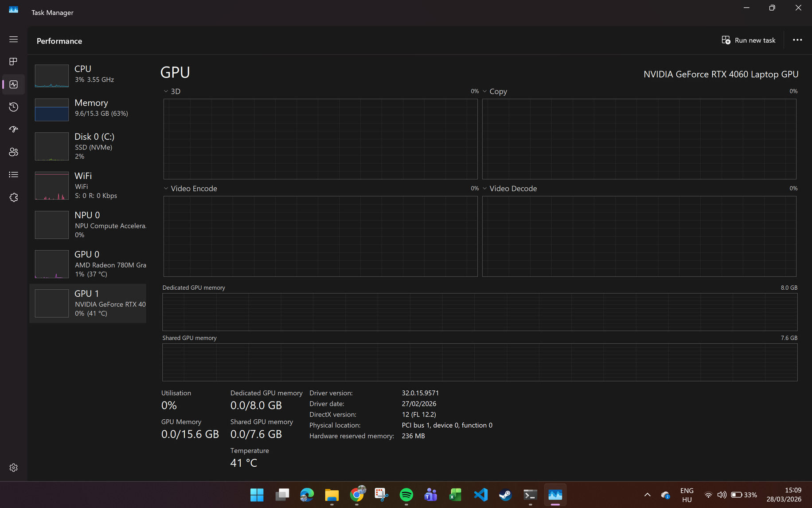Open the hamburger navigation menu
This screenshot has width=812, height=508.
click(14, 39)
